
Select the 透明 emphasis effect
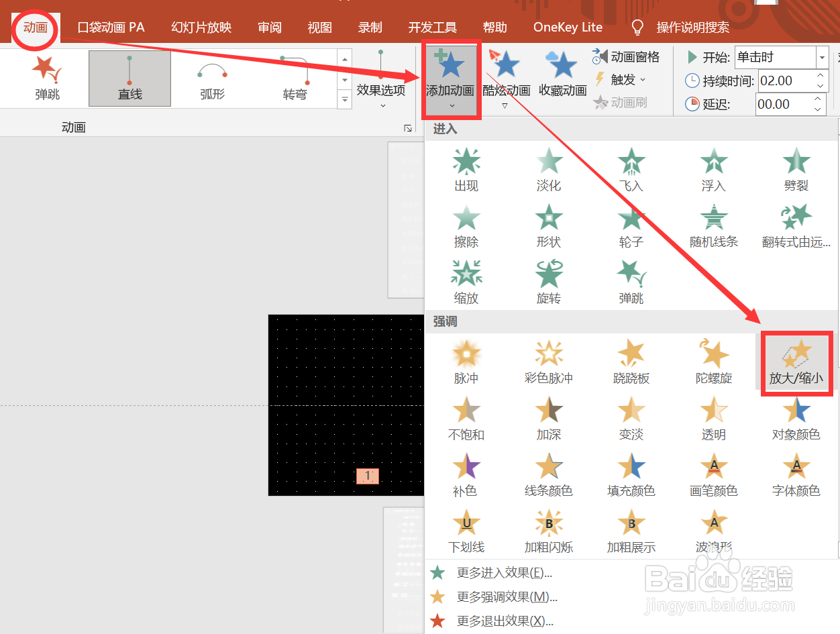pyautogui.click(x=714, y=419)
